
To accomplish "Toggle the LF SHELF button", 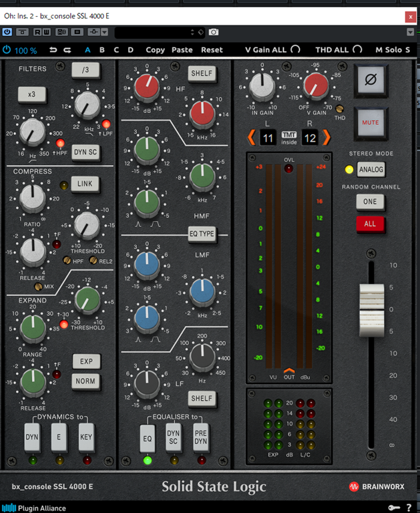I will coord(202,399).
